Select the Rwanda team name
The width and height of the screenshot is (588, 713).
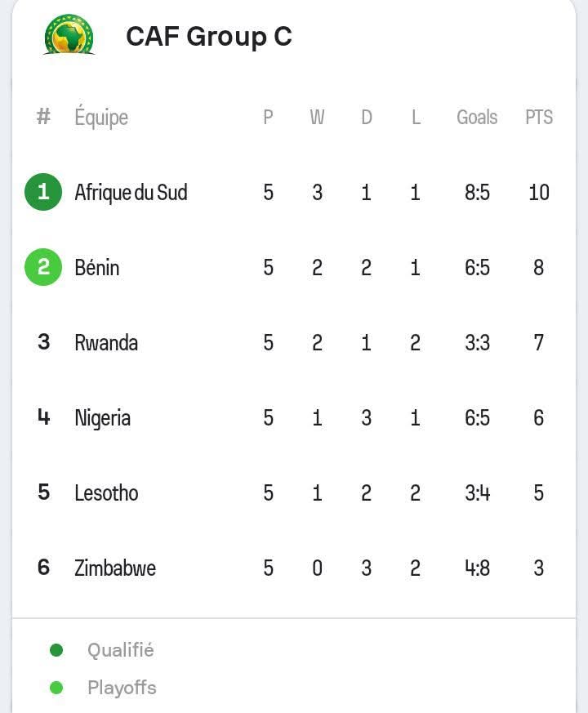106,342
